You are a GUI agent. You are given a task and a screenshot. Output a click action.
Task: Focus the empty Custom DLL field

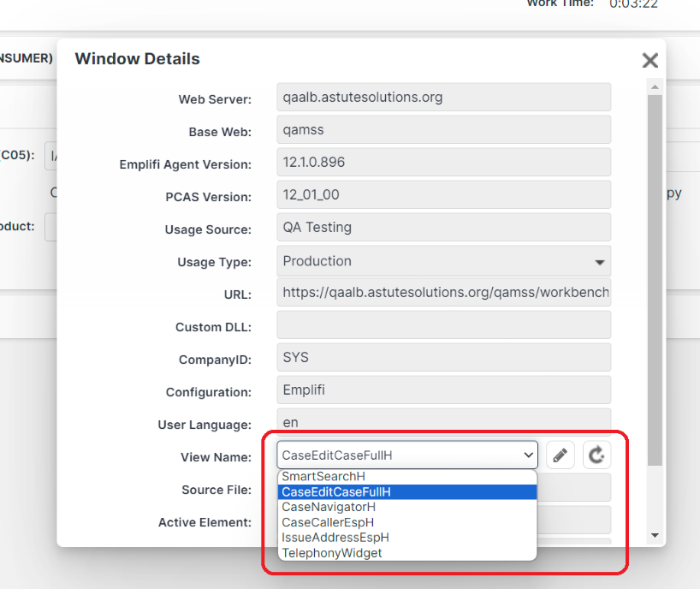pos(443,325)
